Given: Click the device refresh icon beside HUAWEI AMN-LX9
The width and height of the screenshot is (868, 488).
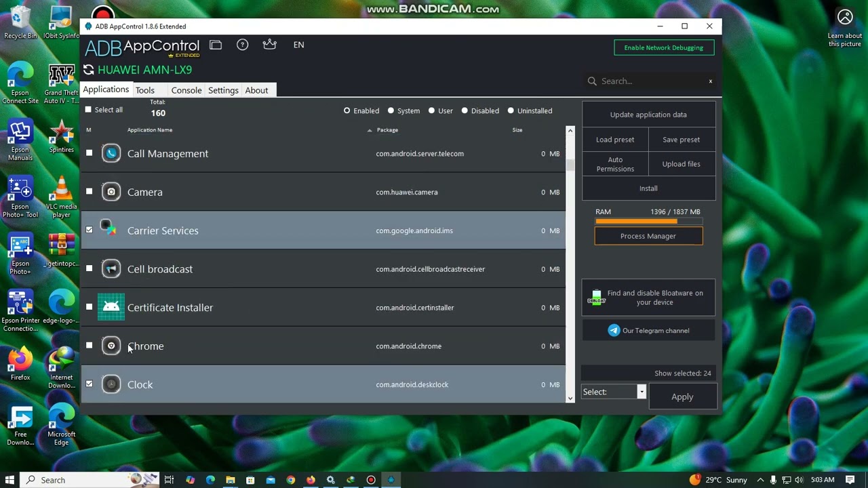Looking at the screenshot, I should coord(89,70).
